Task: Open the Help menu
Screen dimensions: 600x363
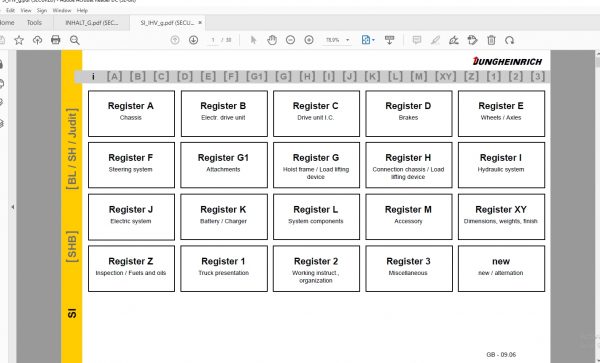Action: point(82,10)
